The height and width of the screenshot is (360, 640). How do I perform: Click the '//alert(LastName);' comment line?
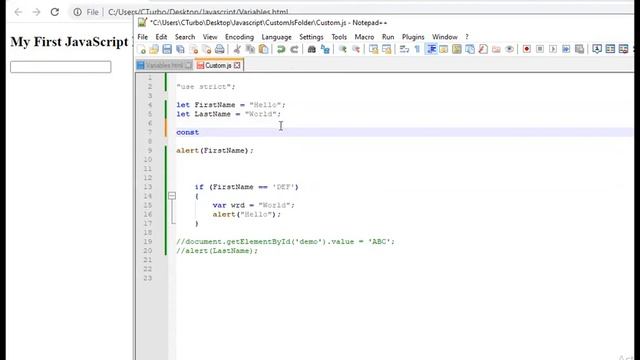coord(217,251)
